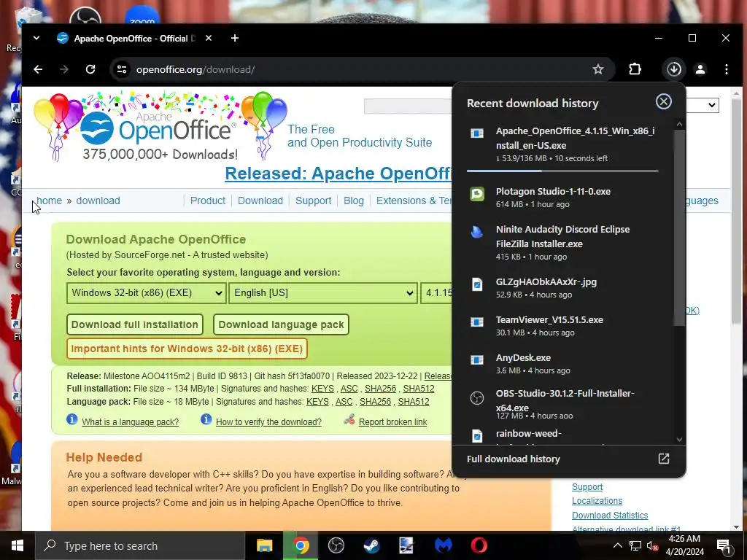Open Malwarebytes from the taskbar
The width and height of the screenshot is (747, 560).
click(443, 545)
